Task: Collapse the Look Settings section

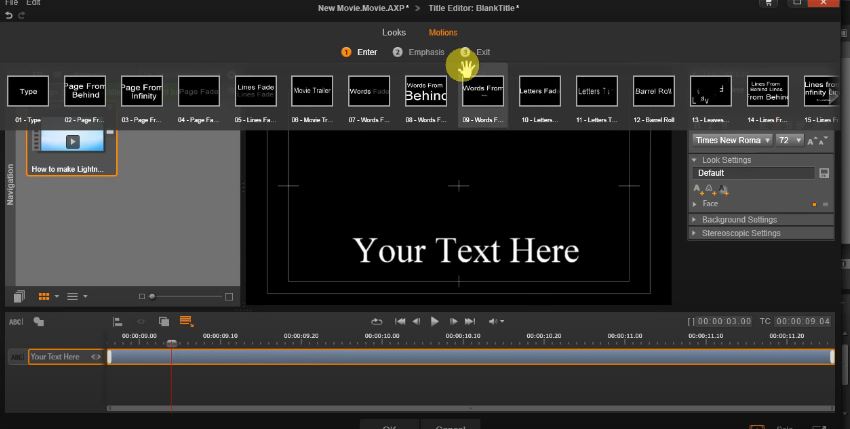Action: 694,160
